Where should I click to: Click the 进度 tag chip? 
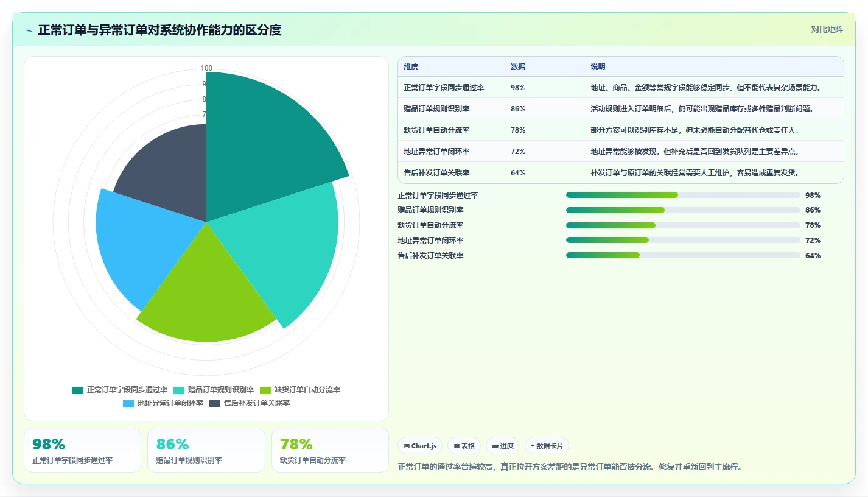coord(503,446)
